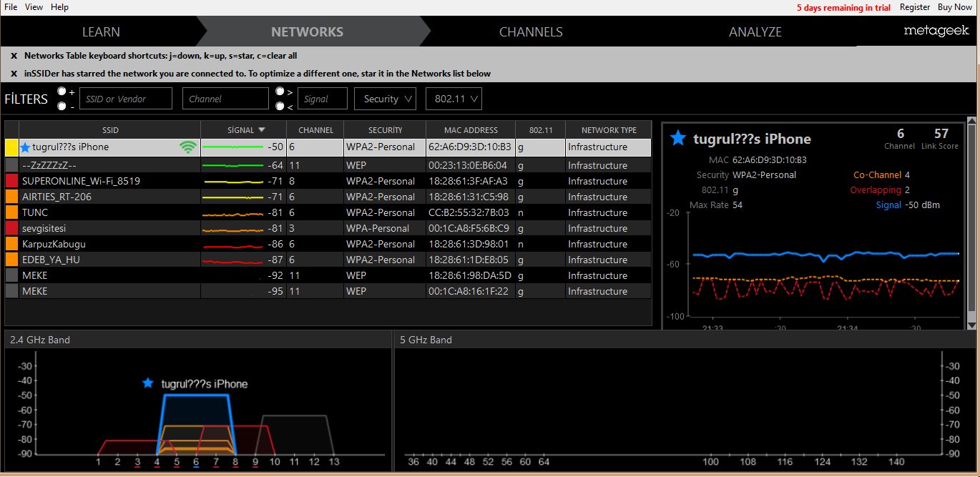Open the 802.11 filter dropdown

[x=454, y=99]
